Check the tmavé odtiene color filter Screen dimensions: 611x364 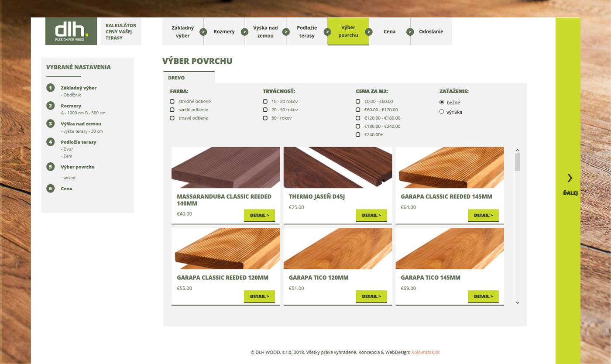pyautogui.click(x=172, y=118)
